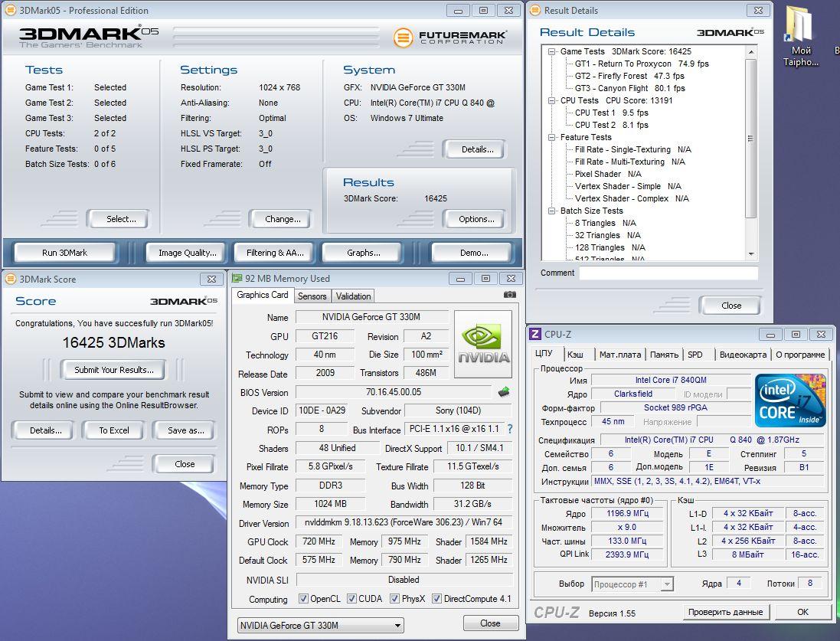Open the Graphs button
Image resolution: width=840 pixels, height=641 pixels.
363,253
